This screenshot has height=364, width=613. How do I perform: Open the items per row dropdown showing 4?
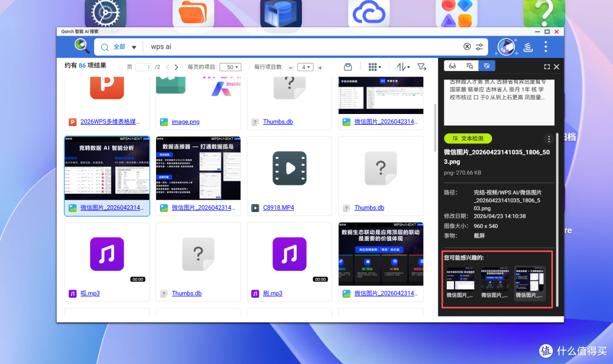305,67
